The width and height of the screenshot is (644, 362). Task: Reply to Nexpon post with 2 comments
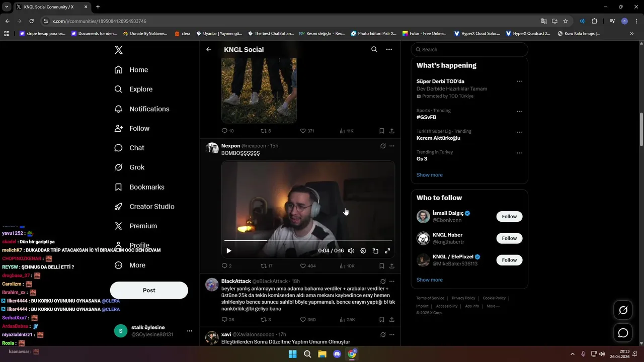pyautogui.click(x=227, y=266)
